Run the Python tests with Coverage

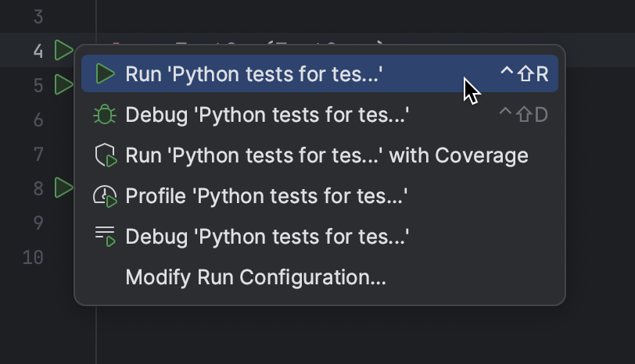pyautogui.click(x=326, y=156)
